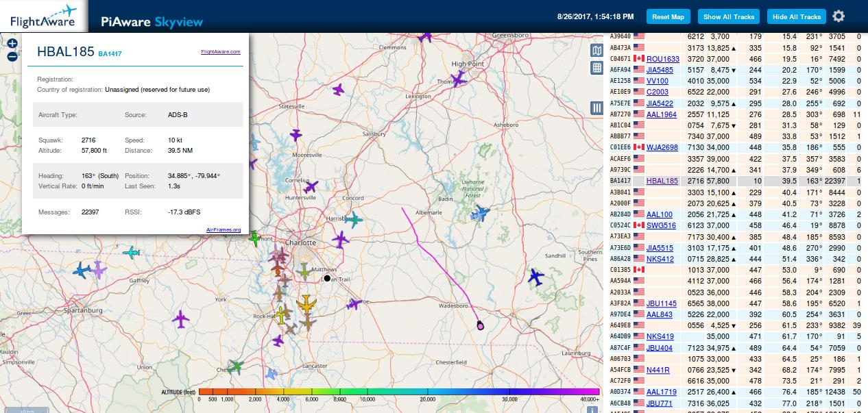Select the green aircraft near Chester

(236, 366)
